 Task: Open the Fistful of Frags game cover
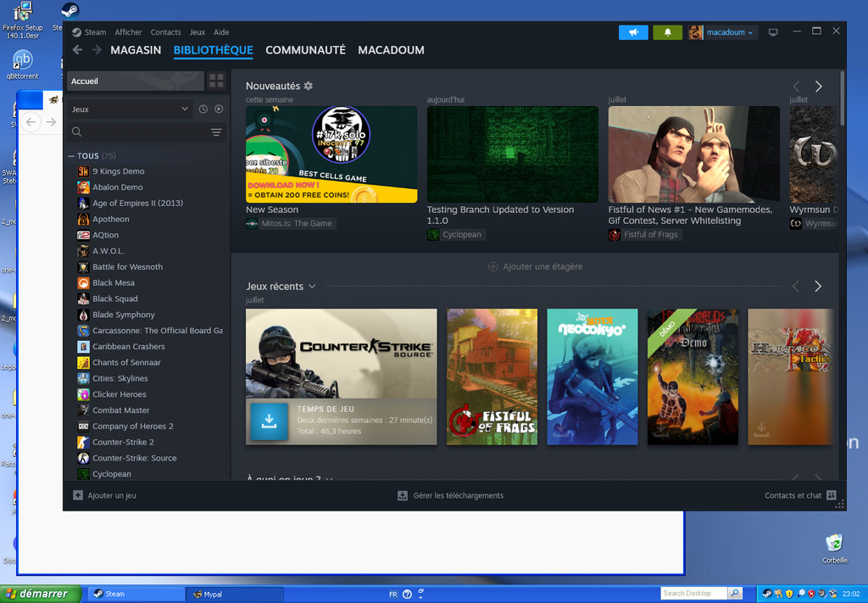(492, 377)
